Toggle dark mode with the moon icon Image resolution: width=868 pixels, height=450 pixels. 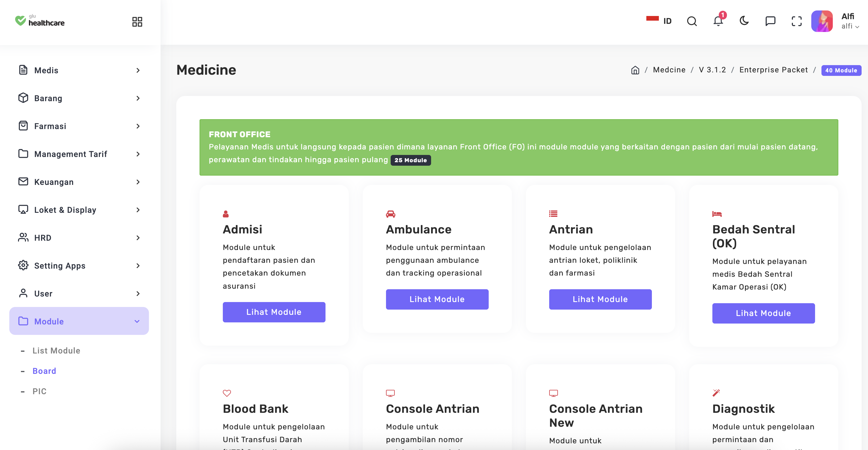[744, 21]
